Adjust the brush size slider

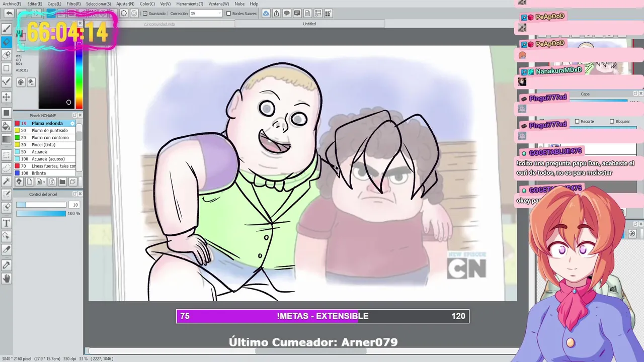coord(41,205)
